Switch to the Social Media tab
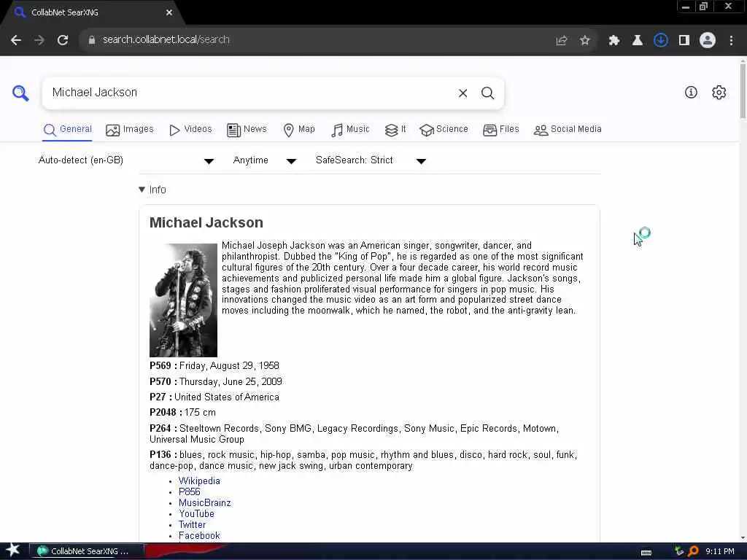This screenshot has width=747, height=560. click(568, 130)
